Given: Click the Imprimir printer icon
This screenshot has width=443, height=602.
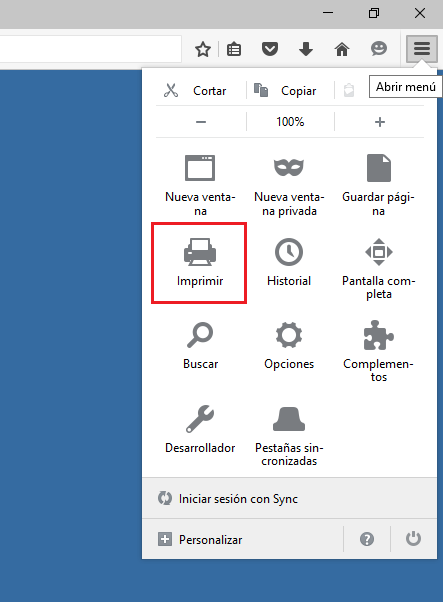Looking at the screenshot, I should click(200, 252).
